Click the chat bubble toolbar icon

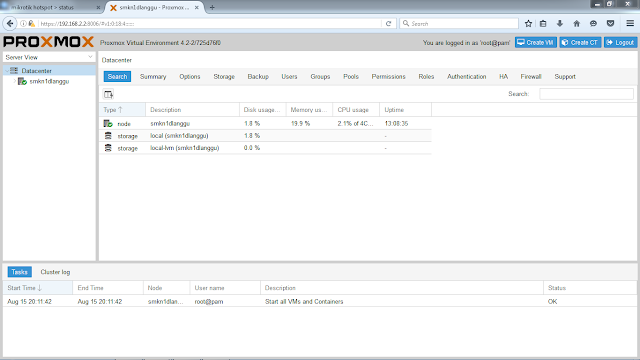click(593, 24)
